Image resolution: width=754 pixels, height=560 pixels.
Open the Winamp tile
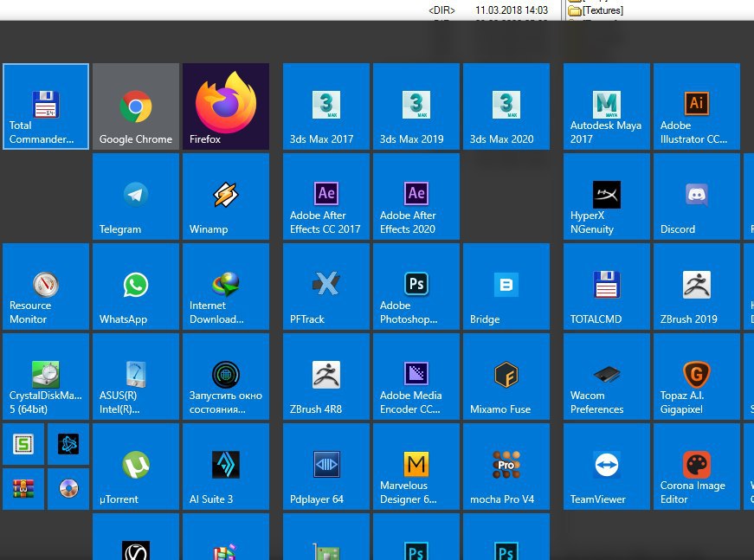[x=226, y=196]
